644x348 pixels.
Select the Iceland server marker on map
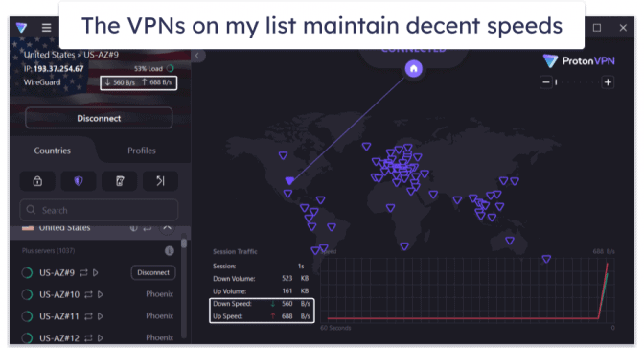(366, 147)
